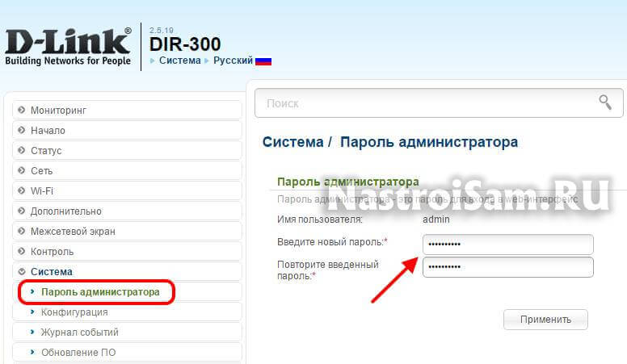
Task: Click the Применить button
Action: click(545, 320)
